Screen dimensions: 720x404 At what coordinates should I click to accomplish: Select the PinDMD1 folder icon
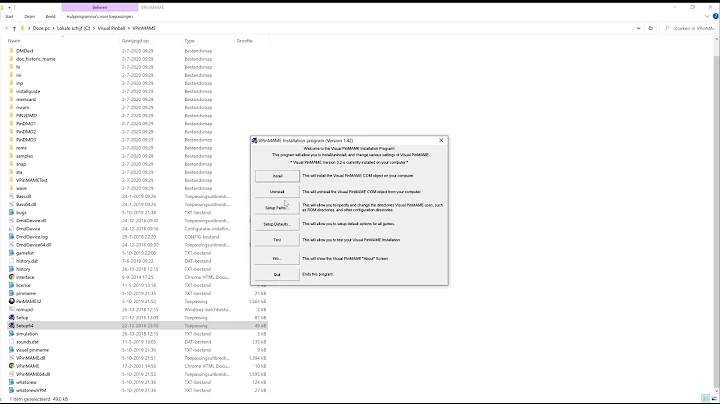[x=11, y=123]
